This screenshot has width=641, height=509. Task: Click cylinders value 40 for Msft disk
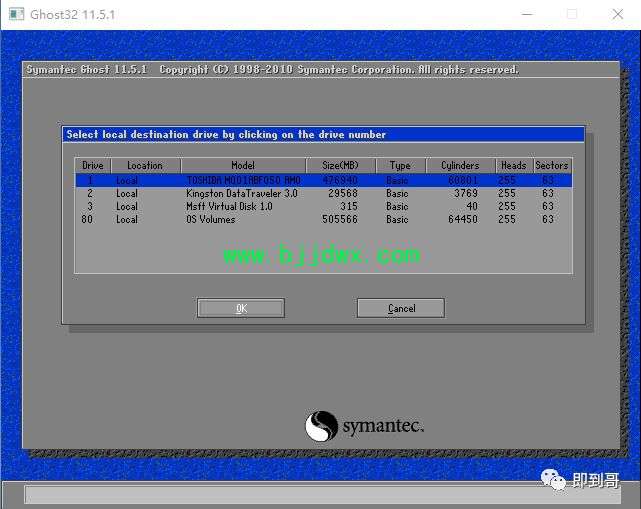point(472,206)
